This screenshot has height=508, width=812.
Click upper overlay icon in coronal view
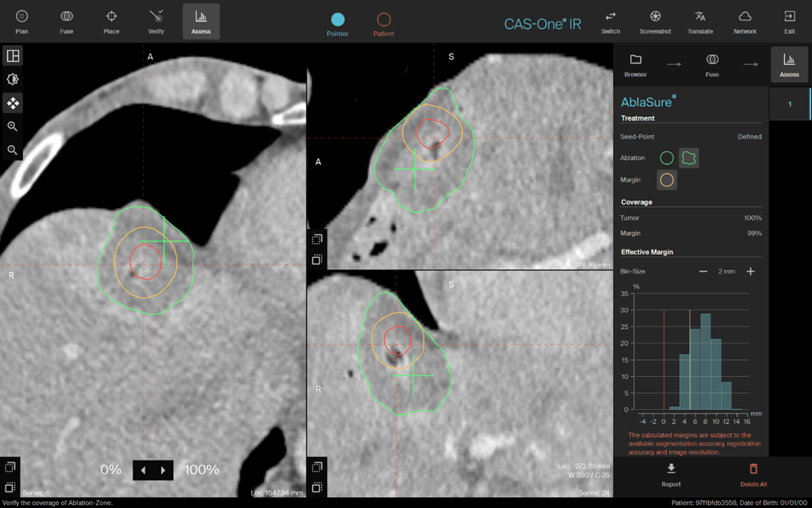(x=317, y=467)
